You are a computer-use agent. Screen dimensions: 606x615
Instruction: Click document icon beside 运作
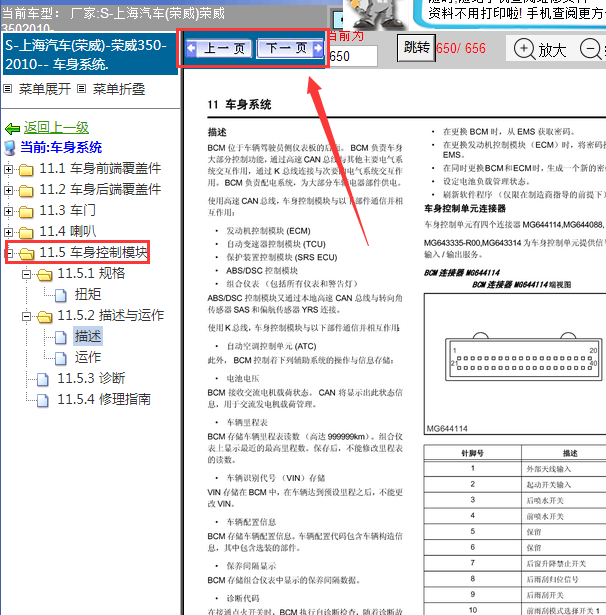click(61, 358)
